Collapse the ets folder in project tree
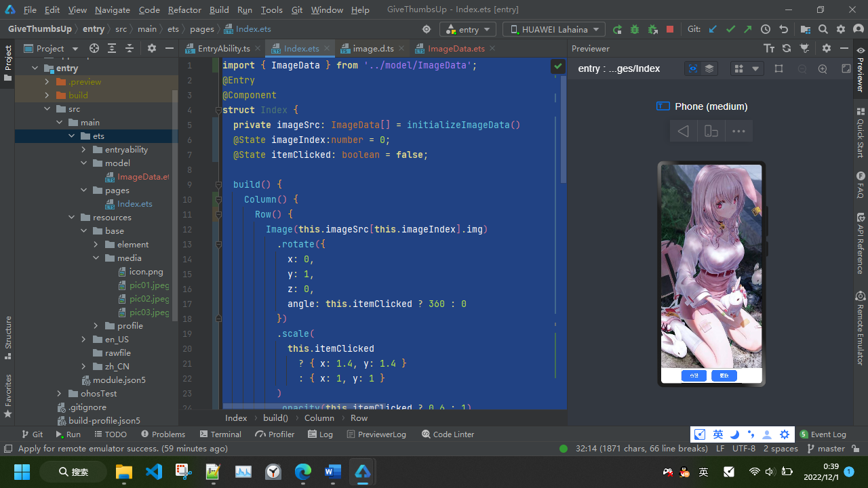The image size is (868, 488). [72, 136]
